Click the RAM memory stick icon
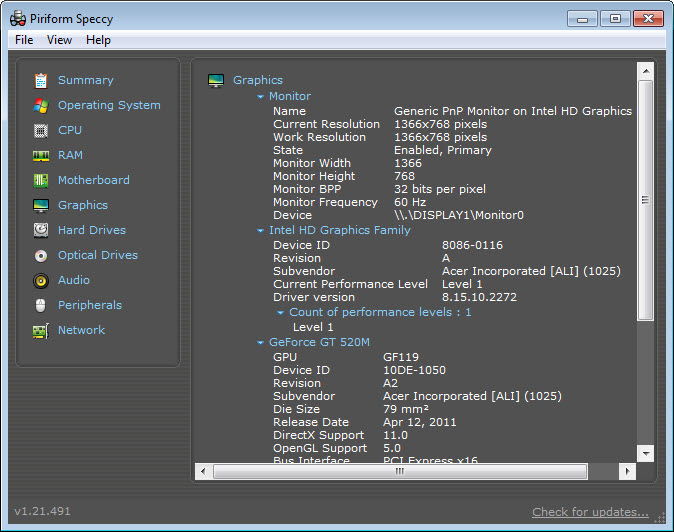This screenshot has height=532, width=674. pyautogui.click(x=41, y=156)
